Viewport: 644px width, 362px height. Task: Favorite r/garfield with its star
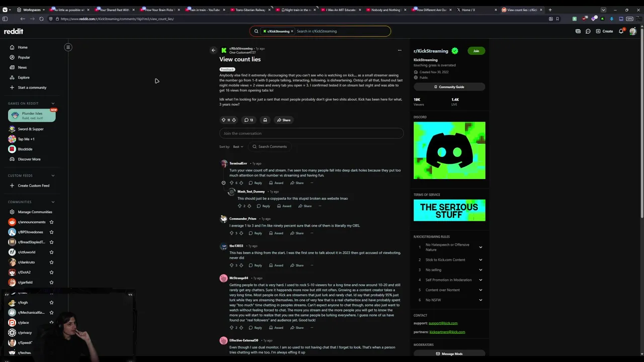51,283
